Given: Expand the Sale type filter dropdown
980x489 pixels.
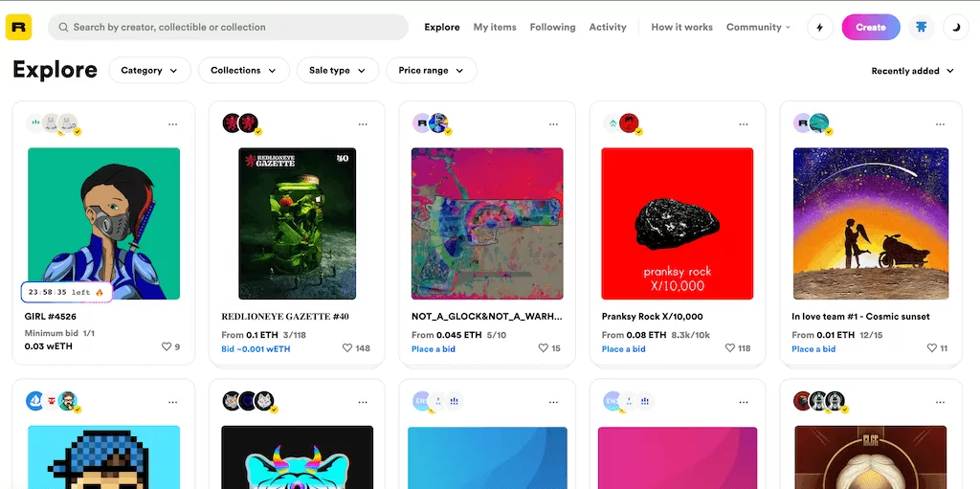Looking at the screenshot, I should point(338,70).
